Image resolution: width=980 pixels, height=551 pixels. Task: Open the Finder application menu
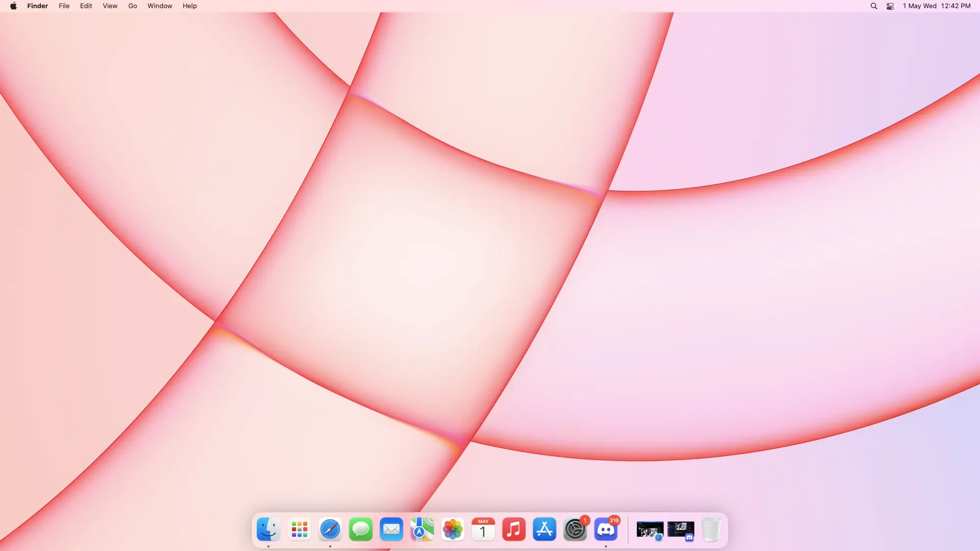pos(38,6)
